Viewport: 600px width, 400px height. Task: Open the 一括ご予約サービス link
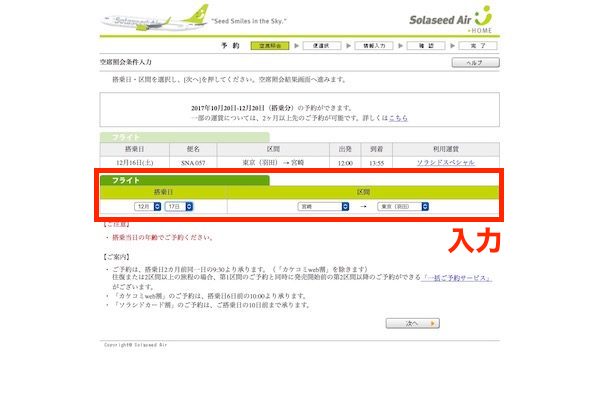click(x=457, y=278)
